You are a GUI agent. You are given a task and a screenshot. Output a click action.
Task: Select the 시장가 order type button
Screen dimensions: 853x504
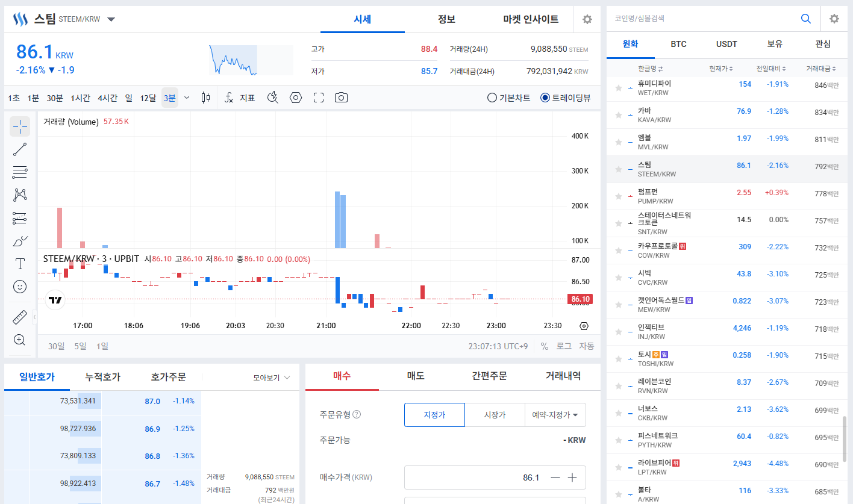point(495,415)
